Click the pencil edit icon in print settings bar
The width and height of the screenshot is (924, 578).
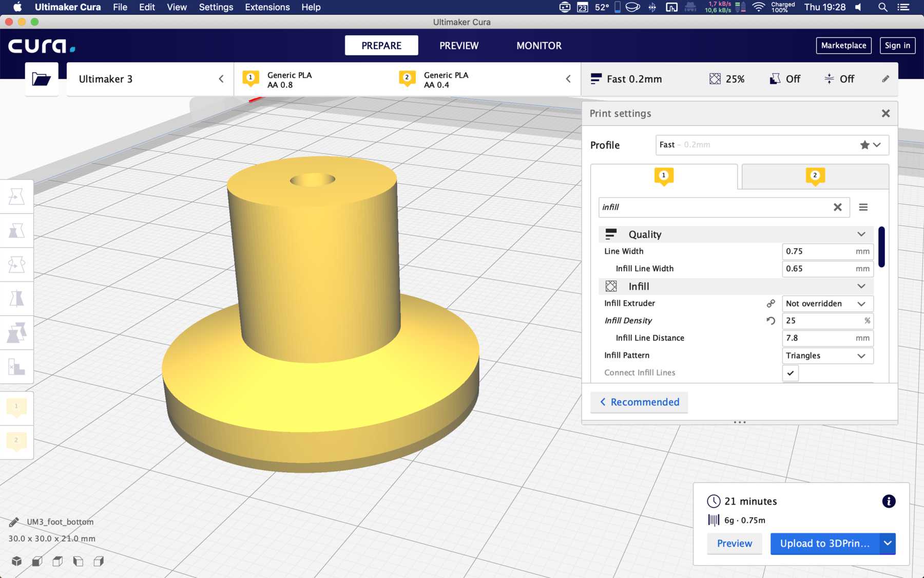pyautogui.click(x=885, y=79)
